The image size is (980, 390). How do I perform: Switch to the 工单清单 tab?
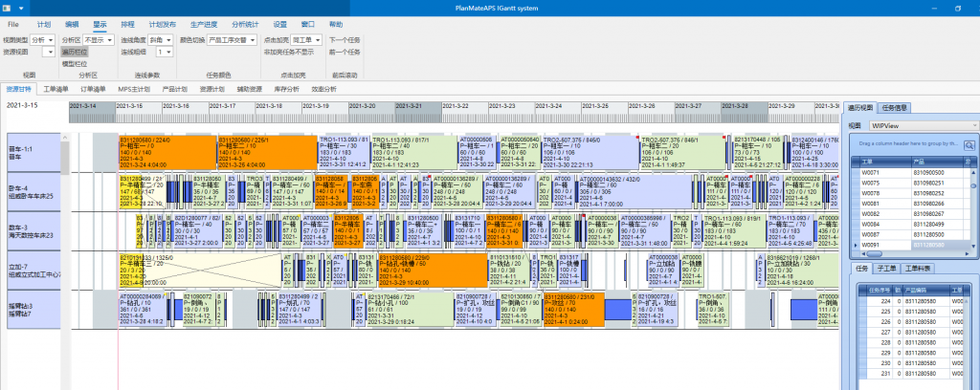coord(56,88)
